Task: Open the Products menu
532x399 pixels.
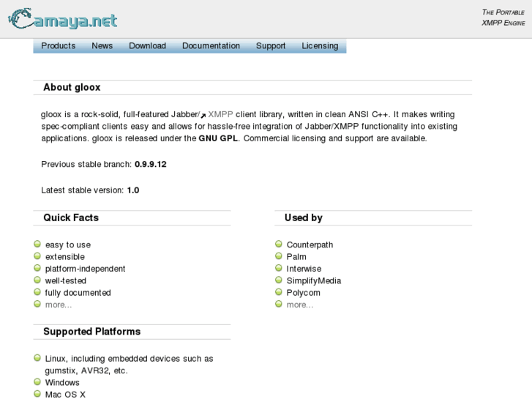Action: [59, 46]
